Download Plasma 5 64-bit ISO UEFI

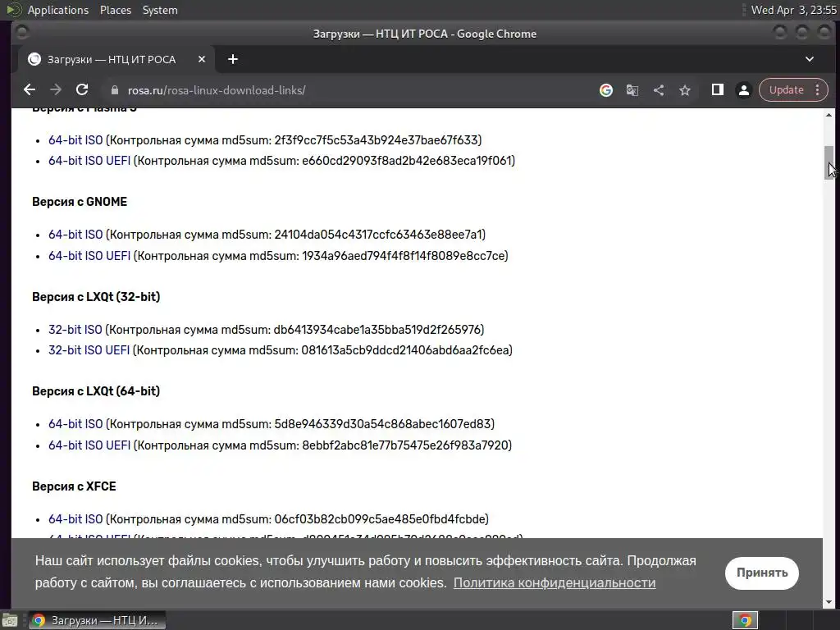pyautogui.click(x=89, y=161)
